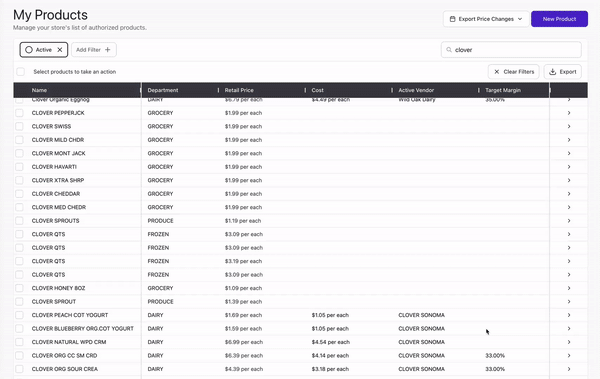The height and width of the screenshot is (379, 600).
Task: Select the CLOVER HAVARTI checkbox
Action: click(x=19, y=167)
